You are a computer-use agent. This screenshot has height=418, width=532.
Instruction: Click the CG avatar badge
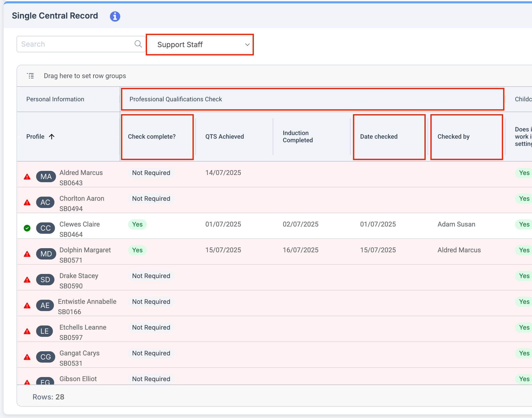point(45,357)
